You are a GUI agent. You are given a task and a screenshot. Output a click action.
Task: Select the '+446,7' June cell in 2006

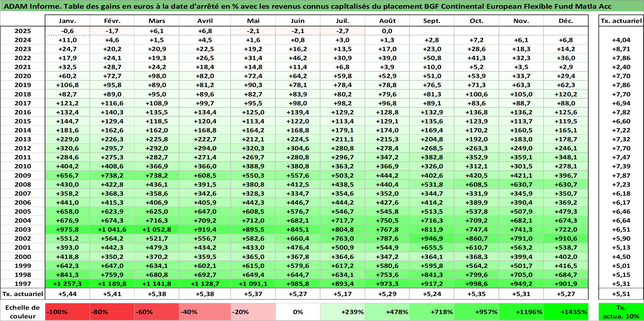pyautogui.click(x=298, y=203)
